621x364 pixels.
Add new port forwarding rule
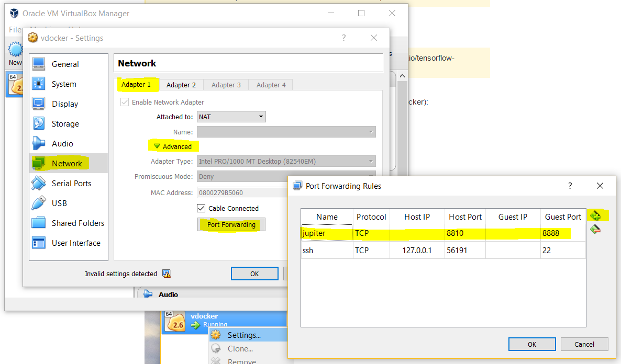595,215
